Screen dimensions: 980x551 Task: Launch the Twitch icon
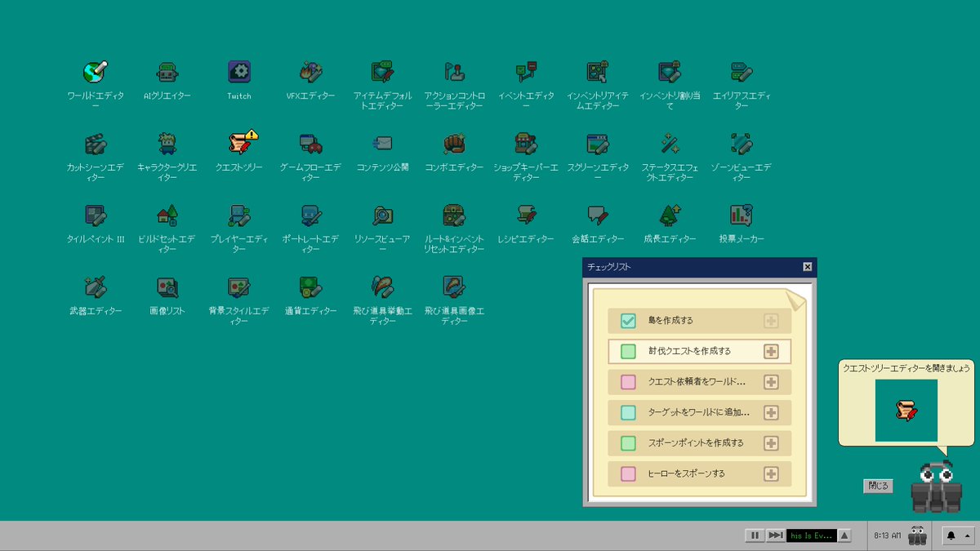[x=239, y=72]
